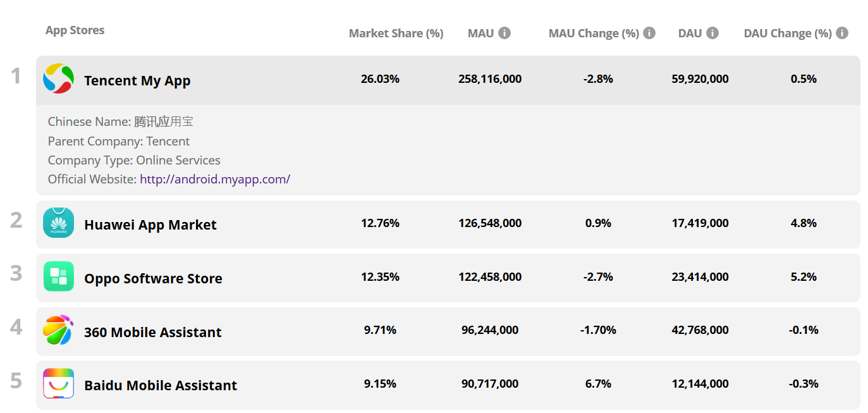Click the MAU Change (%) header text

(x=594, y=34)
